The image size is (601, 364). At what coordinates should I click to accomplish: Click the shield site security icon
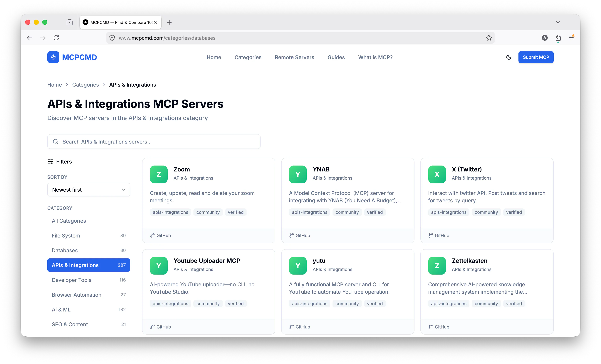pyautogui.click(x=112, y=38)
